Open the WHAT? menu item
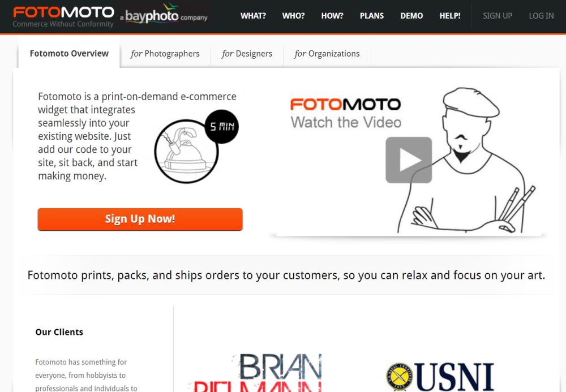The width and height of the screenshot is (566, 392). click(x=253, y=16)
